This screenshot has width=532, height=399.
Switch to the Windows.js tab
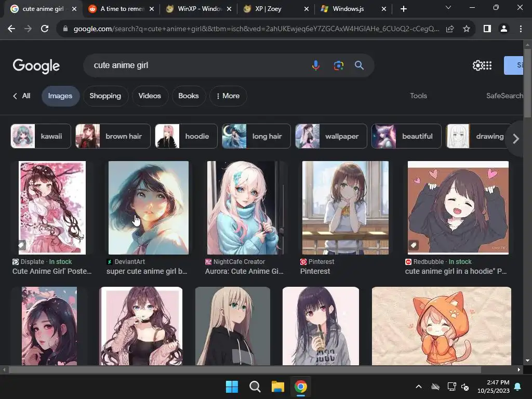coord(353,9)
